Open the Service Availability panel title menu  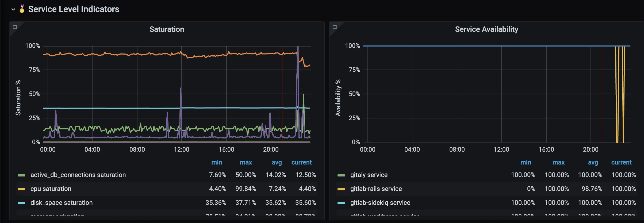tap(486, 29)
